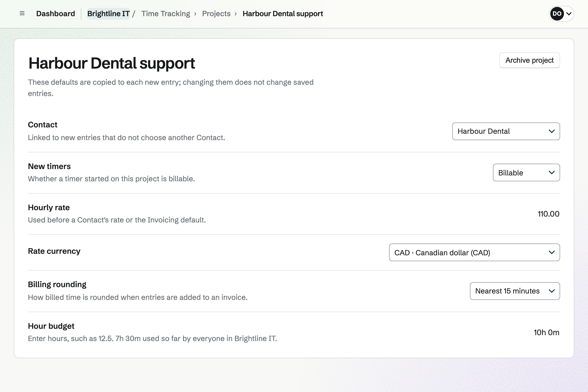Image resolution: width=588 pixels, height=392 pixels.
Task: Click 'How billed time is rounded' helper text
Action: (x=137, y=297)
